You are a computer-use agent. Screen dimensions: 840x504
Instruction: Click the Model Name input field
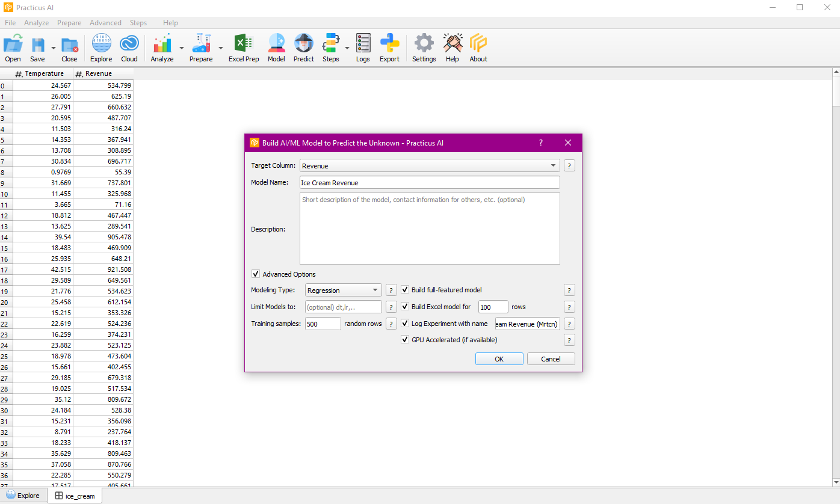[430, 182]
